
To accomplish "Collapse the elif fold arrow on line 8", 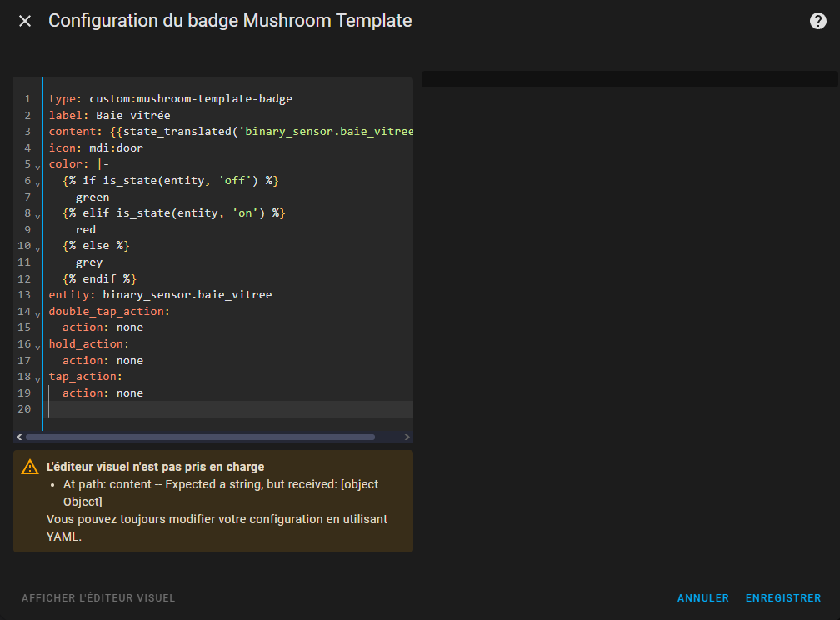I will pyautogui.click(x=37, y=217).
